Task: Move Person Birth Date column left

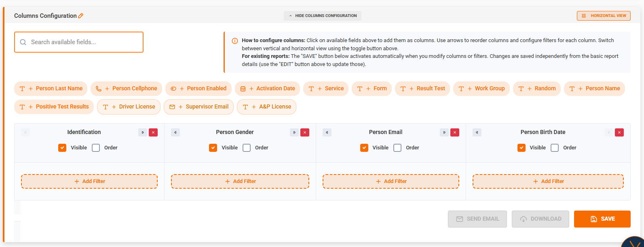Action: tap(477, 132)
